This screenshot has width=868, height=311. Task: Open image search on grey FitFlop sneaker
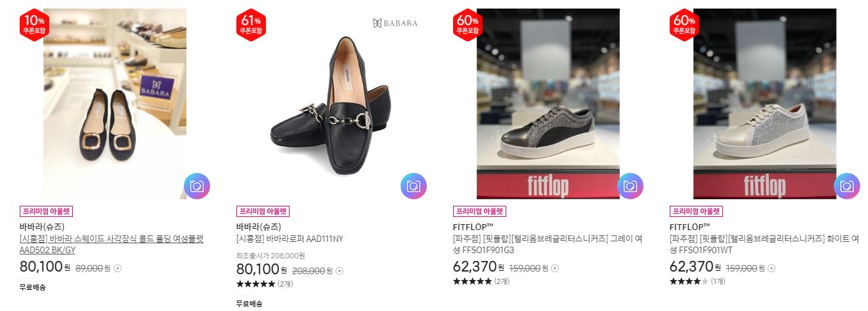pyautogui.click(x=630, y=186)
